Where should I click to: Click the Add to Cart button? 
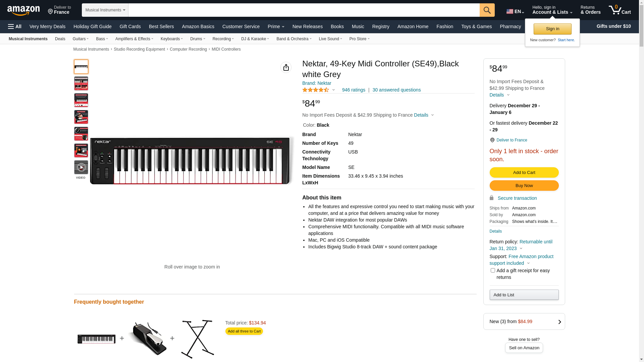click(524, 173)
